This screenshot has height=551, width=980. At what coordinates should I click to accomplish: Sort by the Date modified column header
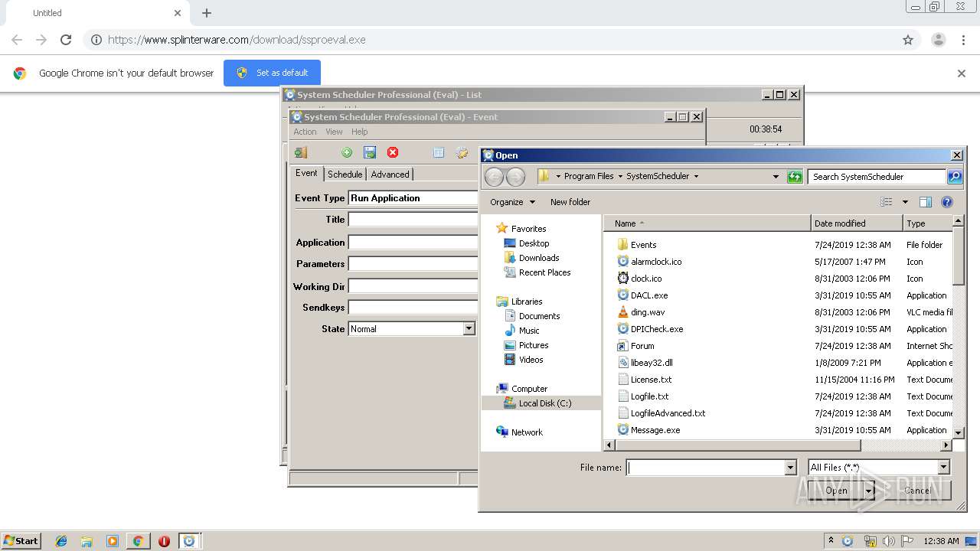(857, 223)
